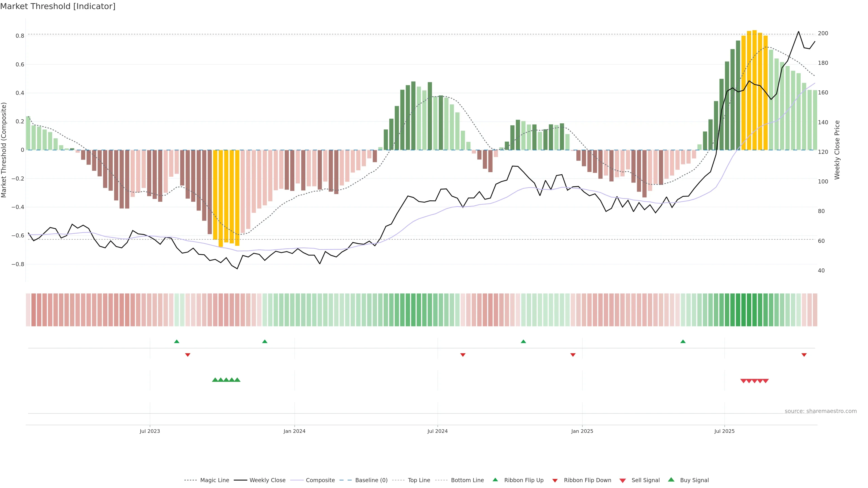
Task: Click the Market Threshold [Indicator] chart title
Action: click(x=58, y=6)
